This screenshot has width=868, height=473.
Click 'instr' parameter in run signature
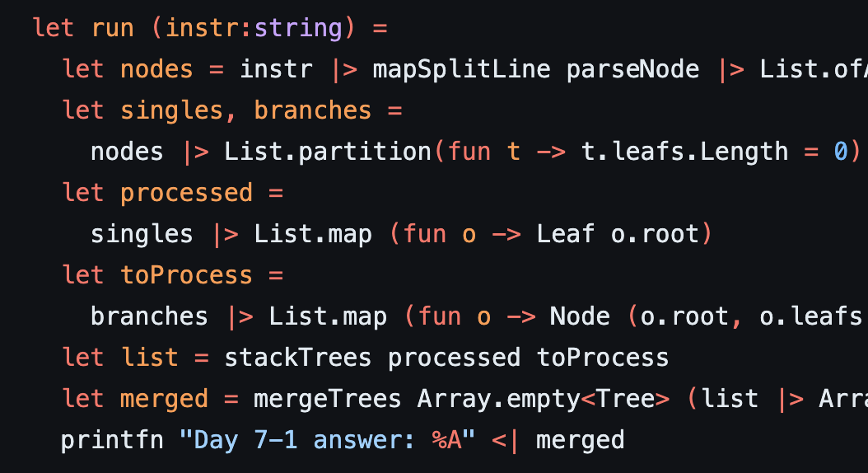pyautogui.click(x=202, y=28)
